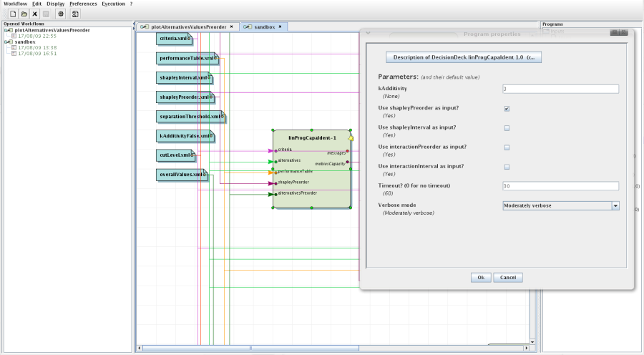This screenshot has height=355, width=644.
Task: Click the workflow icon on the sandbox tab
Action: point(248,26)
